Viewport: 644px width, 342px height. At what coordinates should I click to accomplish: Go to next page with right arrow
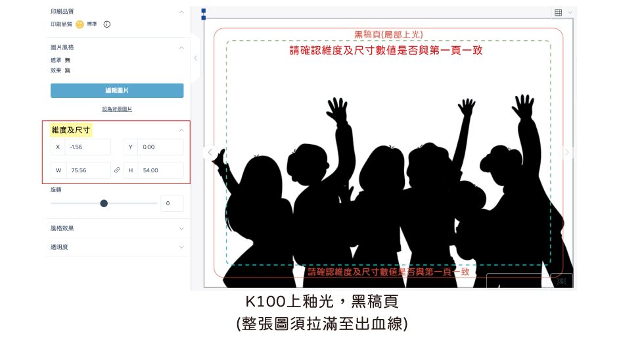click(566, 153)
